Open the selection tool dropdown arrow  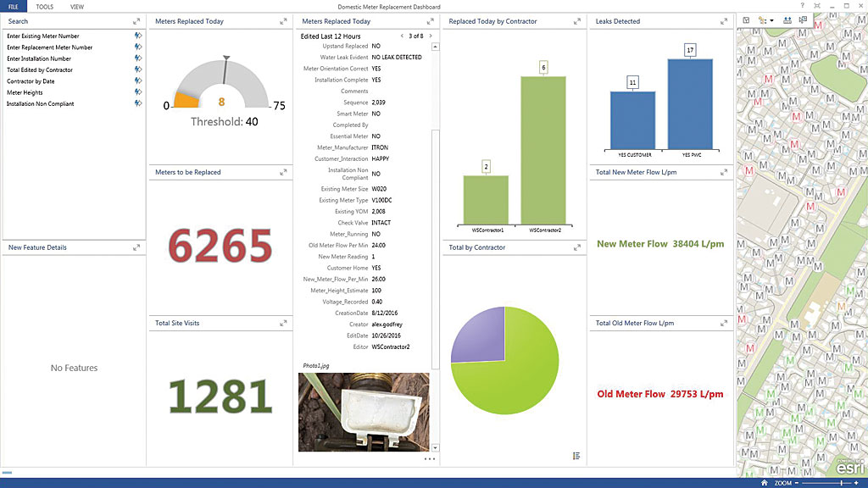tap(771, 21)
